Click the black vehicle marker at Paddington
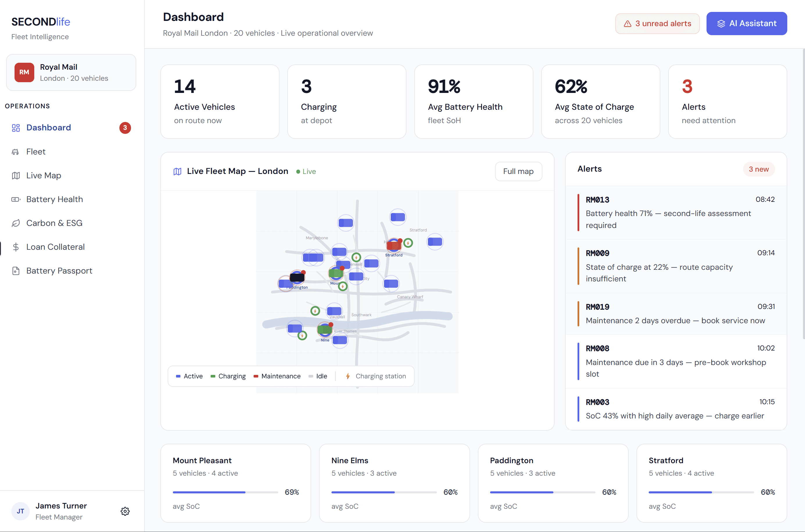805x532 pixels. 297,278
